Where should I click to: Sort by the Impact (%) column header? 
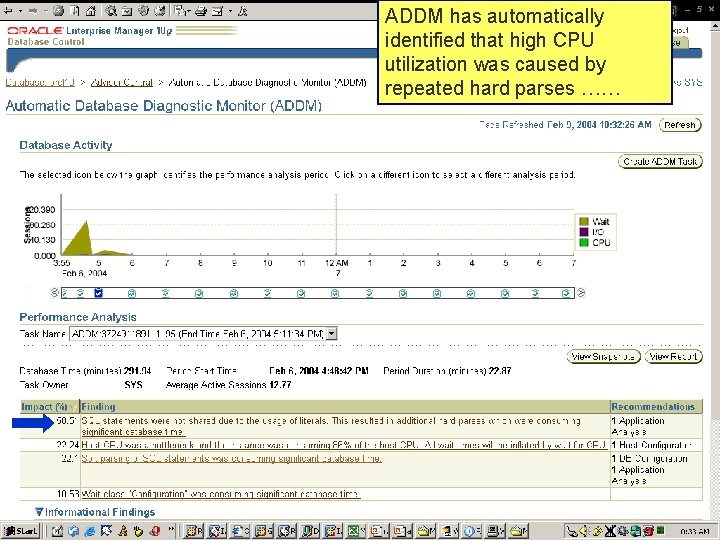coord(48,407)
